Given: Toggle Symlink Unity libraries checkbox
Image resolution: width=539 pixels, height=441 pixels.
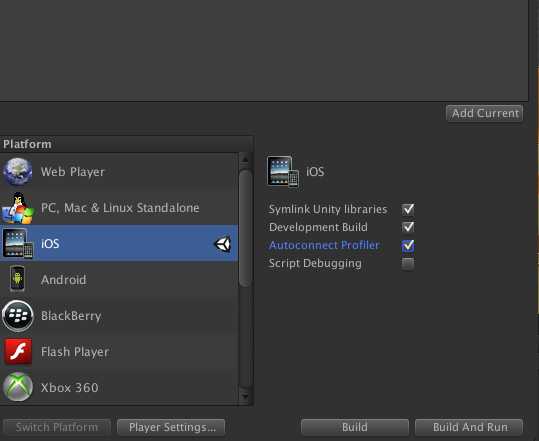Looking at the screenshot, I should click(408, 209).
